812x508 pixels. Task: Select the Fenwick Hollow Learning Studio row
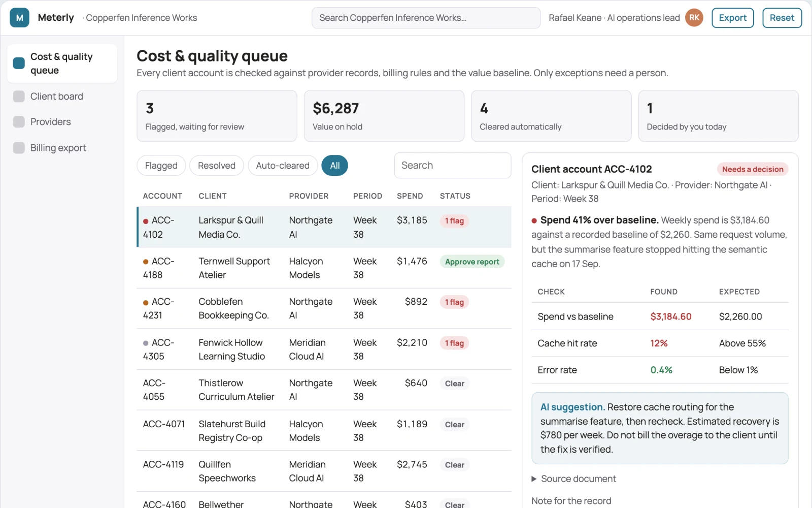324,350
